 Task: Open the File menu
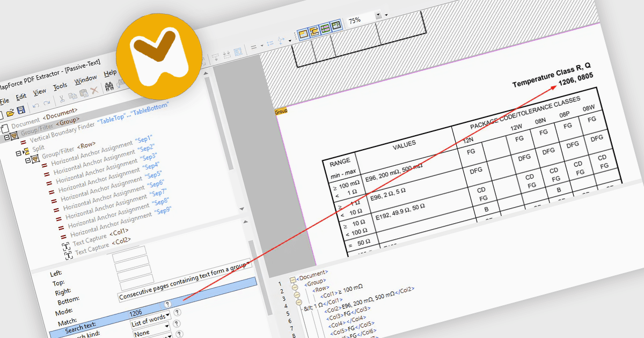(4, 101)
